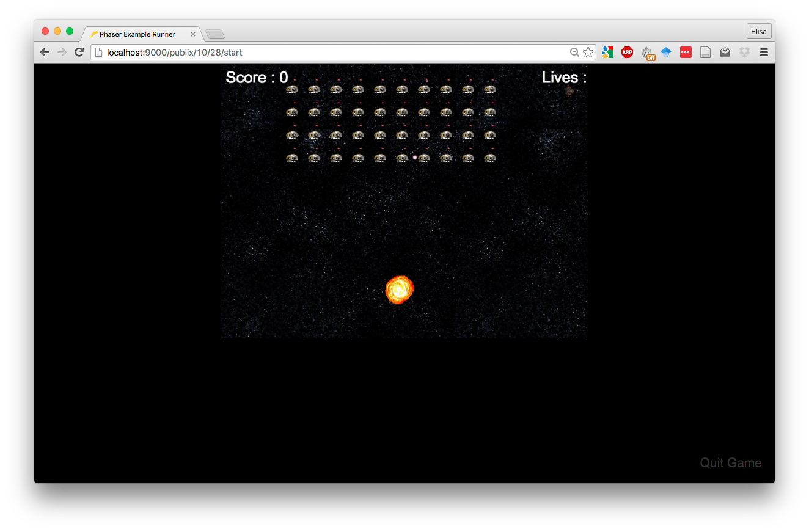Open a new tab with the blank tab button
Viewport: 809px width, 532px height.
click(x=215, y=34)
